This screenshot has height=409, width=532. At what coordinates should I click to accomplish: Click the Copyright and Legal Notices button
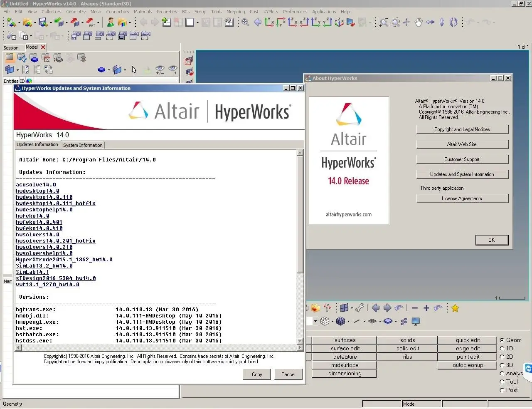coord(462,129)
